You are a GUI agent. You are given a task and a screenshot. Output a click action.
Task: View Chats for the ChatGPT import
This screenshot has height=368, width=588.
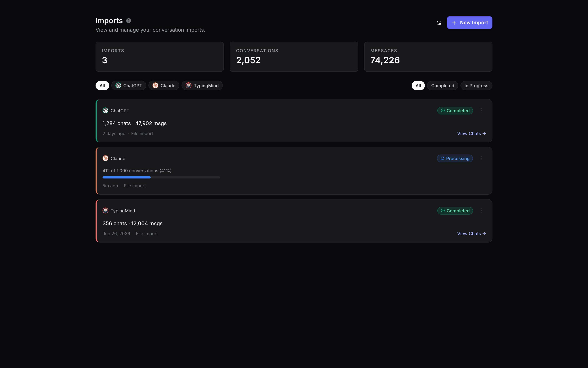471,133
